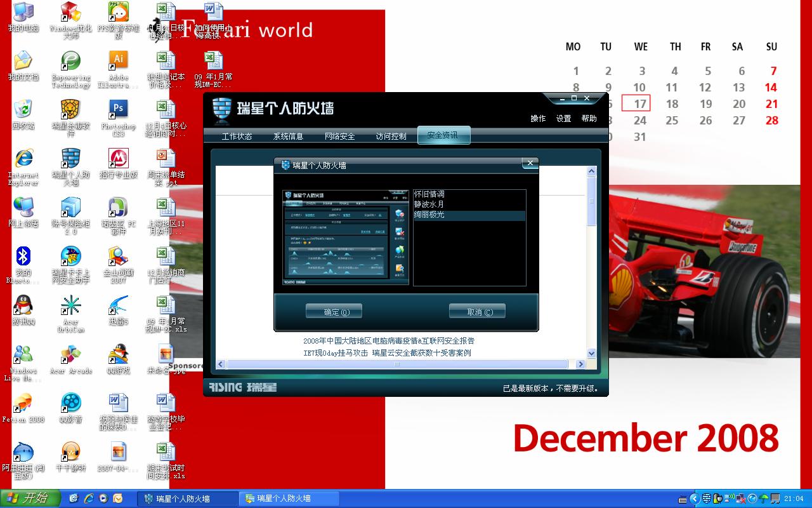Open the 网上邻居 desktop icon
The width and height of the screenshot is (812, 508).
pos(23,213)
